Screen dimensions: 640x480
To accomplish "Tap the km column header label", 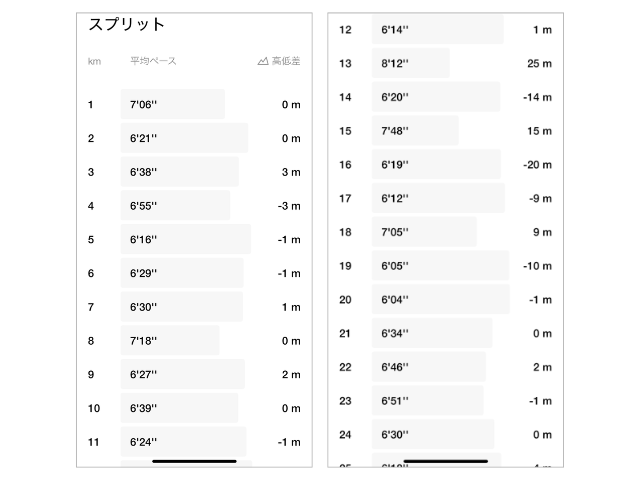I will coord(94,61).
